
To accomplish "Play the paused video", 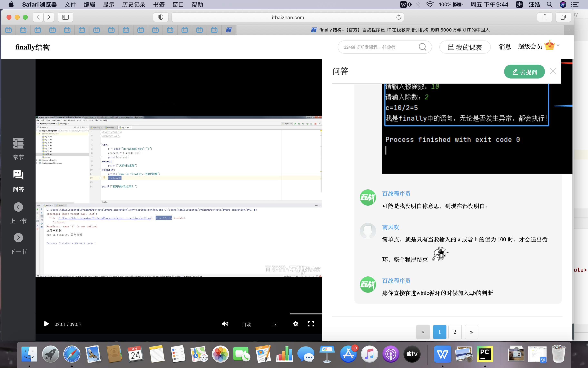I will pyautogui.click(x=46, y=324).
